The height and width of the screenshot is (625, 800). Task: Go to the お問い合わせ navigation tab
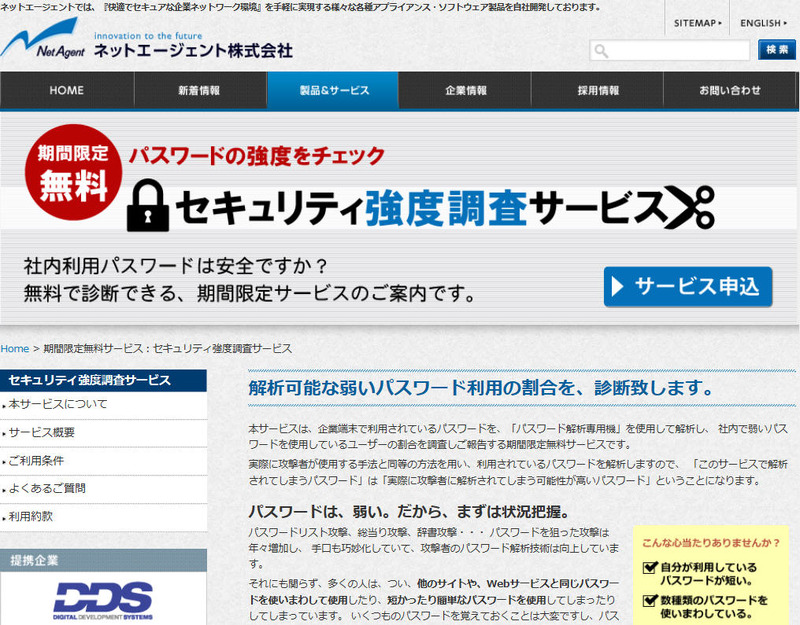730,91
